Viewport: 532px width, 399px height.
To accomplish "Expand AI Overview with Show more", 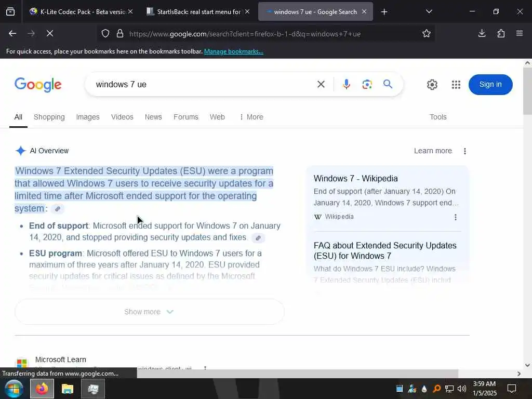I will coord(149,312).
